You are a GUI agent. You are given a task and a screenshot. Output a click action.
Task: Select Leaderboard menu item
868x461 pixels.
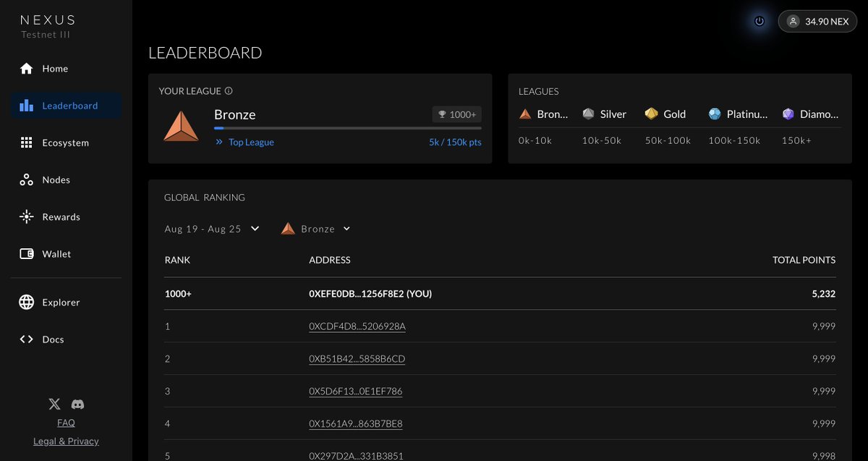(66, 106)
